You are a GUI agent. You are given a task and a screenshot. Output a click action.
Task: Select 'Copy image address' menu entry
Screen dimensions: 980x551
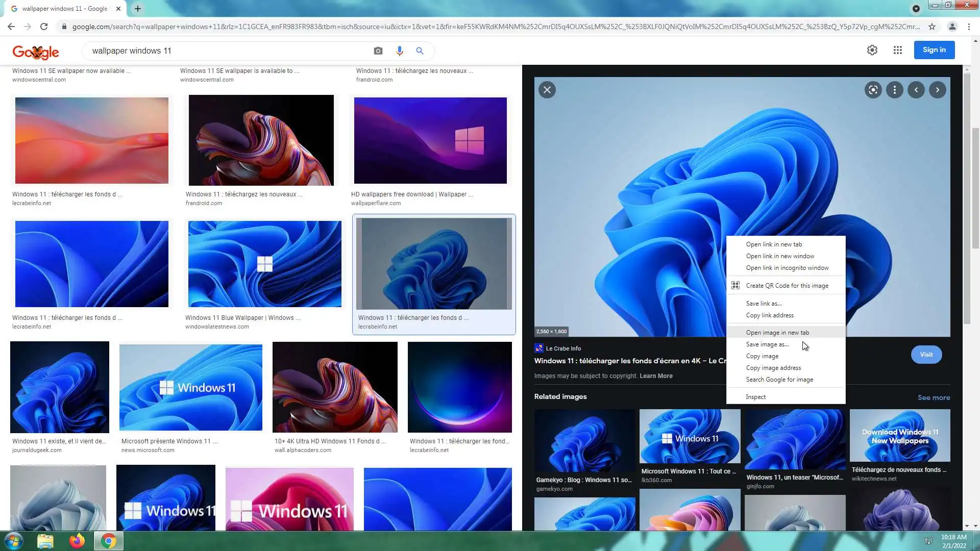pos(773,368)
